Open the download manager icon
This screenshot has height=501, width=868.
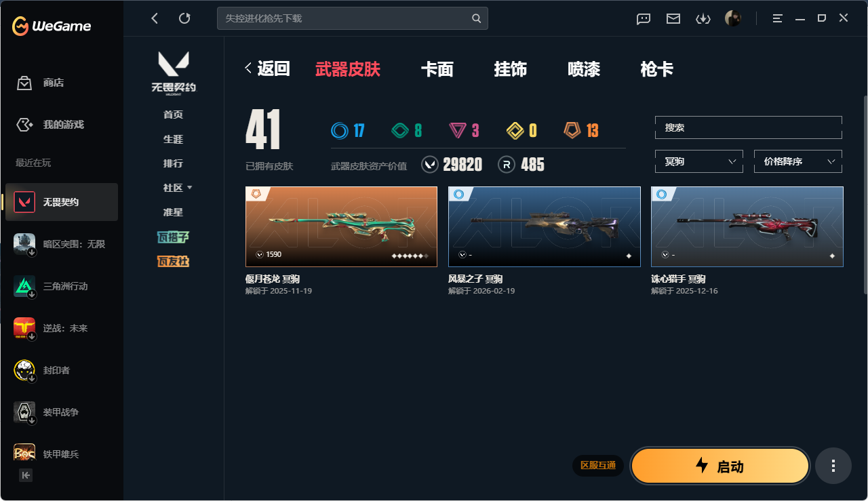(703, 19)
